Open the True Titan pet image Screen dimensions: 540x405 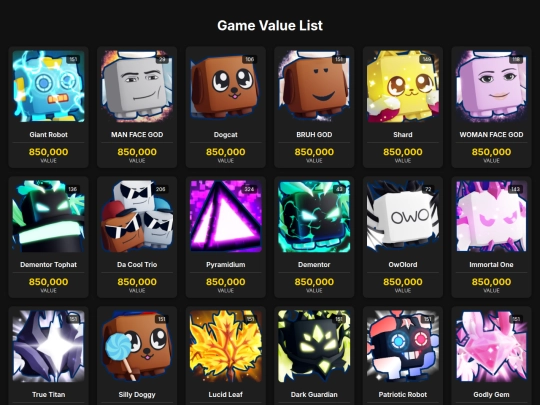click(49, 346)
